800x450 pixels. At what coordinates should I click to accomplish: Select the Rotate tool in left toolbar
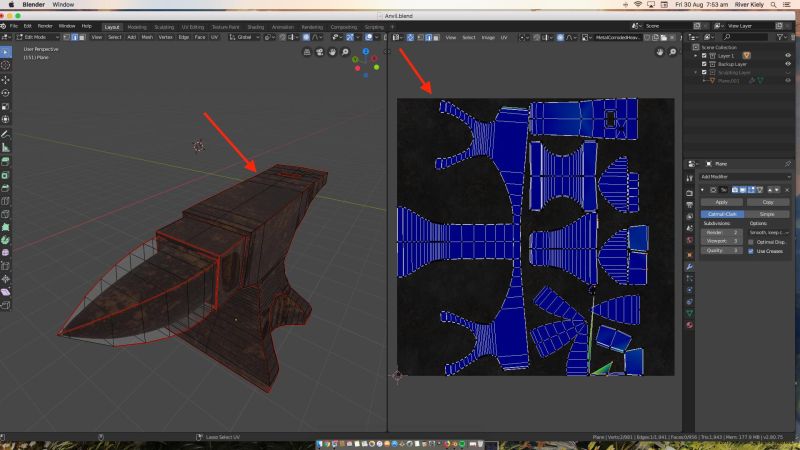(6, 93)
